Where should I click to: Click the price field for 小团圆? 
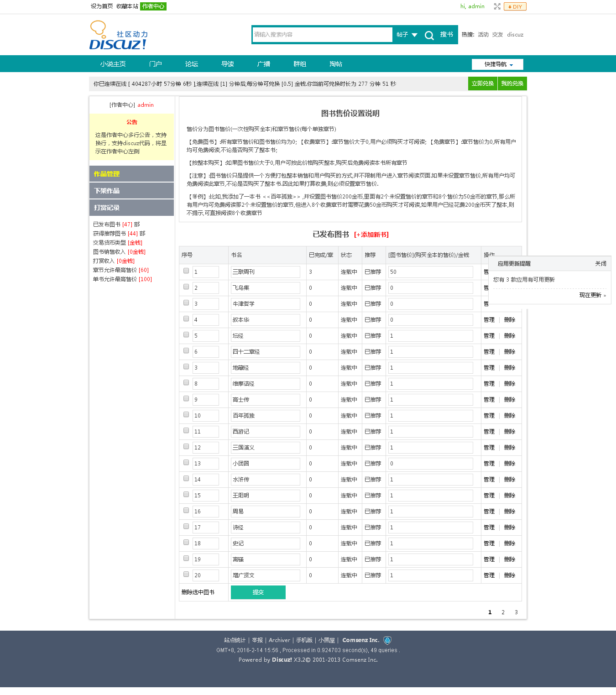click(x=431, y=464)
